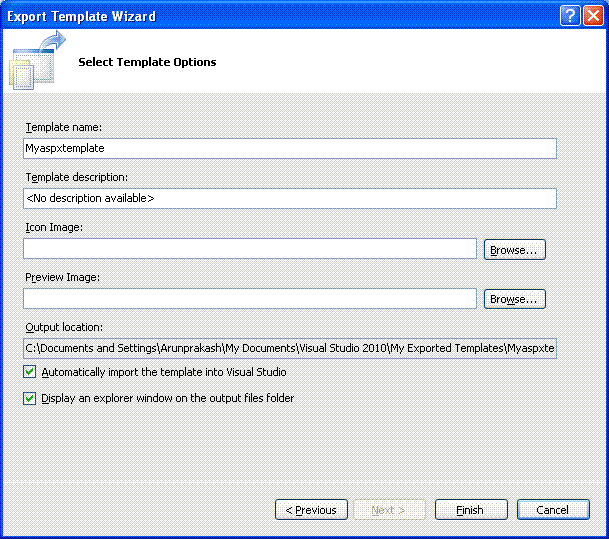Click the Select Template Options heading
The height and width of the screenshot is (539, 609).
point(147,62)
